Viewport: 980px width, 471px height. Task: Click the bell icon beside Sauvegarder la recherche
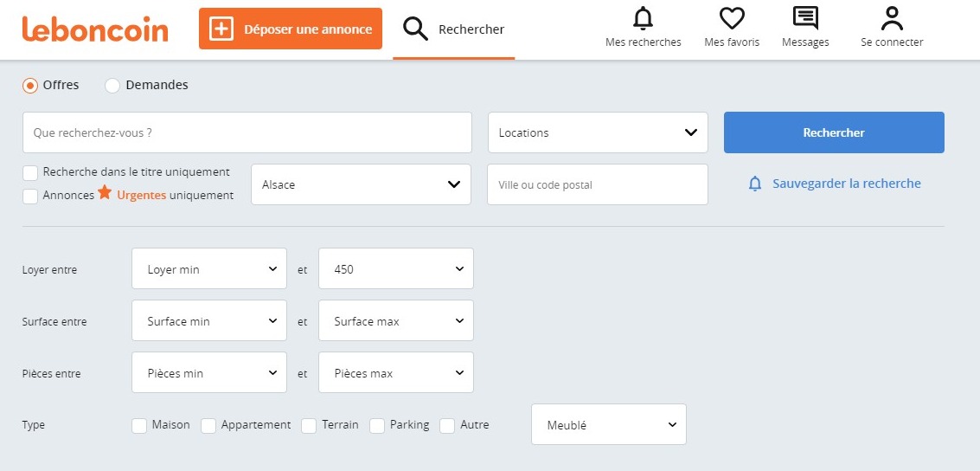755,184
